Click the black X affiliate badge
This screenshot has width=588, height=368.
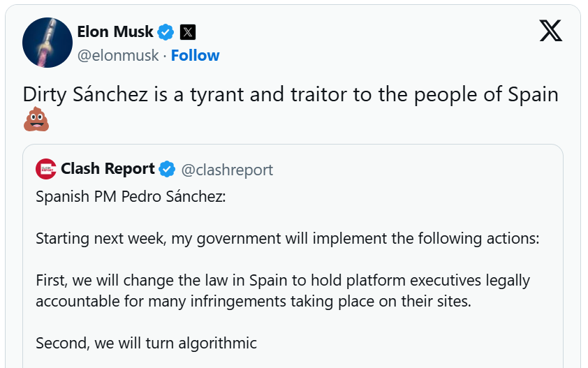click(188, 32)
